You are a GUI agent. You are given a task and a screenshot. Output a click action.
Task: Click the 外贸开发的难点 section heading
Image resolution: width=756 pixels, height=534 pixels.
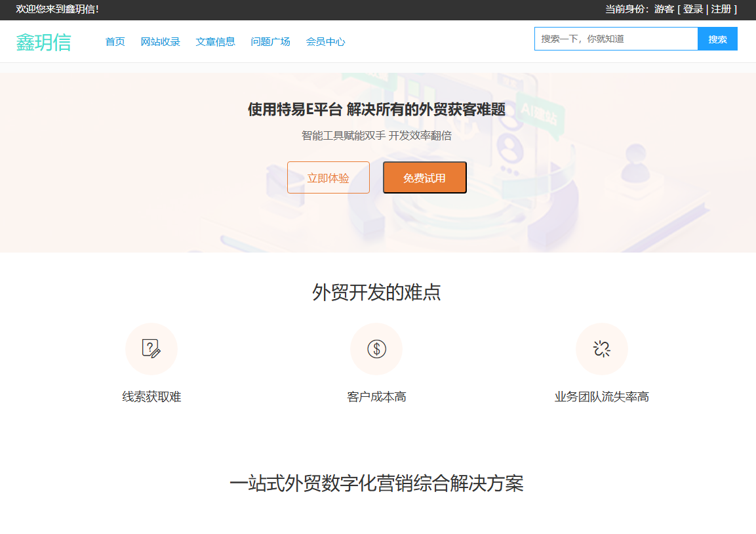click(x=376, y=292)
